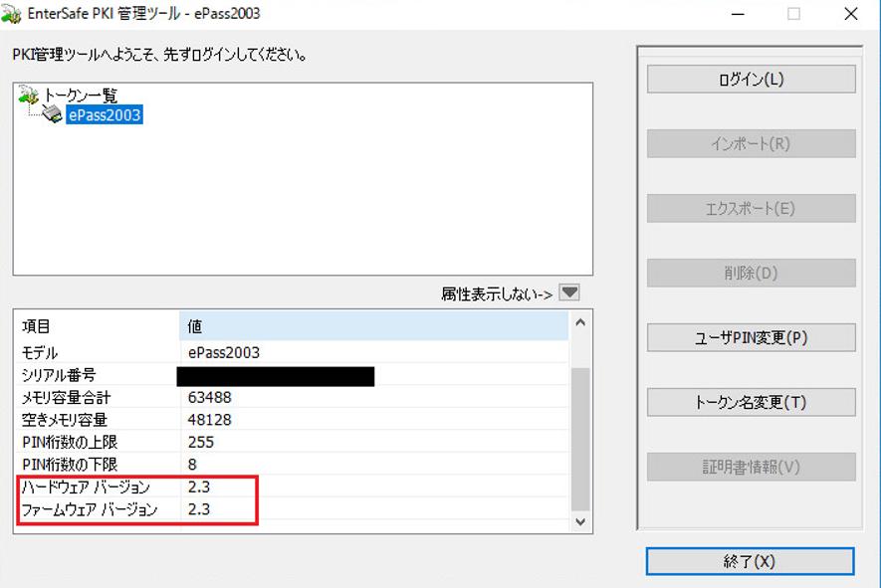Click the トークン一覧 root tree icon
Viewport: 881px width, 588px height.
click(x=29, y=96)
